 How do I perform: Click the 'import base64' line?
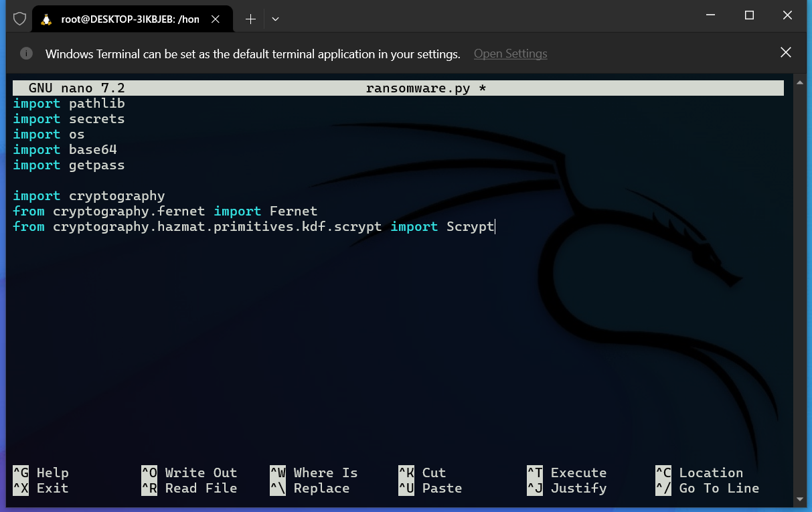click(x=65, y=149)
